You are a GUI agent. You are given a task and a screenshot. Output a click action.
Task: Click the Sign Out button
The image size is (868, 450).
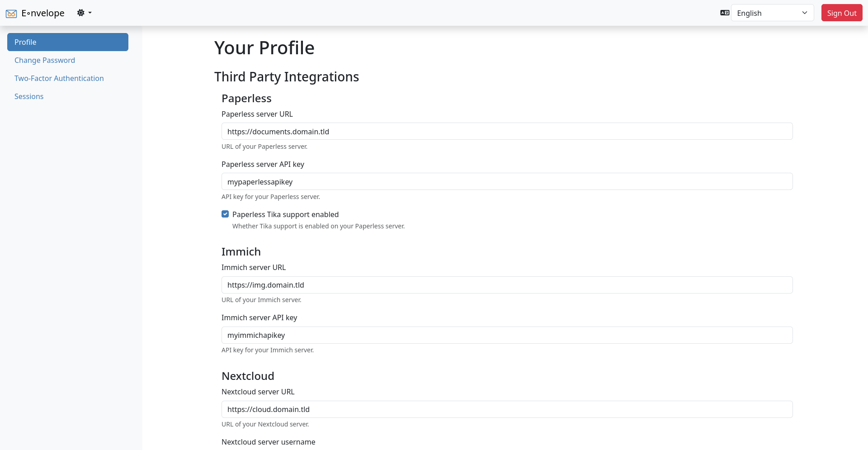(841, 13)
